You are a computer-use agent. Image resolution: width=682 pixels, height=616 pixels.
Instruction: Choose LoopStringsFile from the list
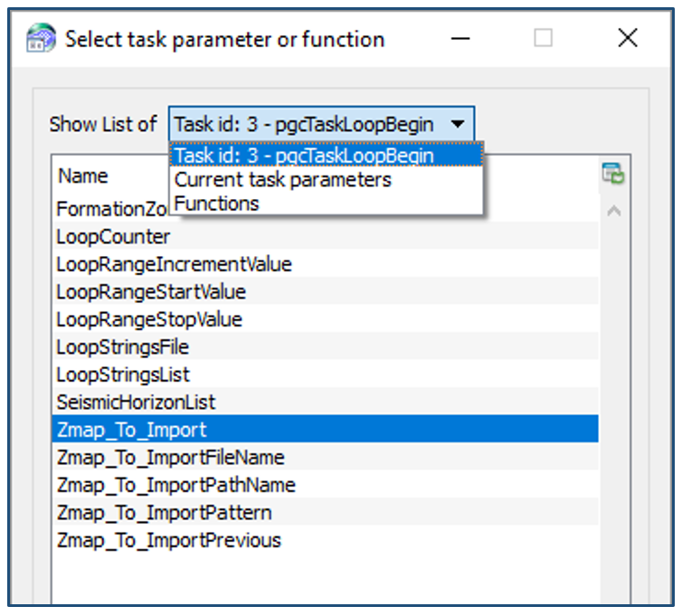pyautogui.click(x=122, y=346)
